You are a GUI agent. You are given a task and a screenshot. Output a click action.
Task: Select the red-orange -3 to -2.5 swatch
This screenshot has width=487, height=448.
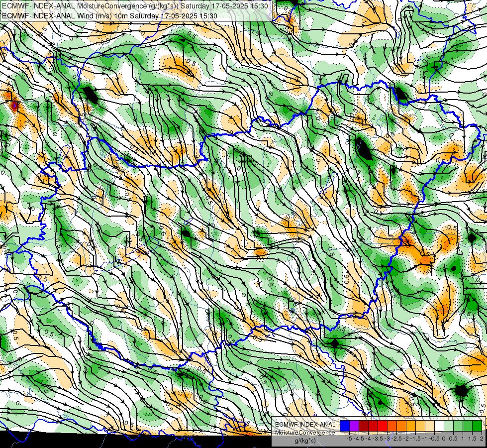pos(392,426)
